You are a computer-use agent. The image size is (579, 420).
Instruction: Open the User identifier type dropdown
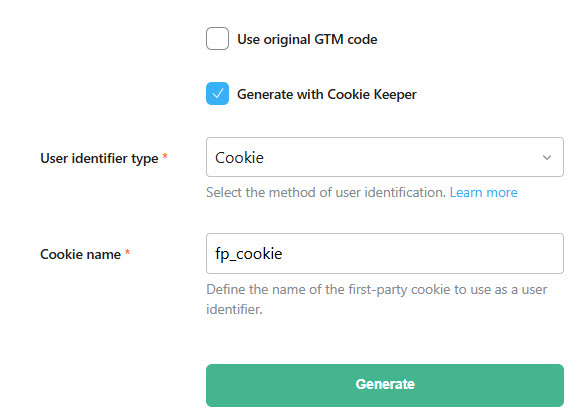click(x=385, y=157)
